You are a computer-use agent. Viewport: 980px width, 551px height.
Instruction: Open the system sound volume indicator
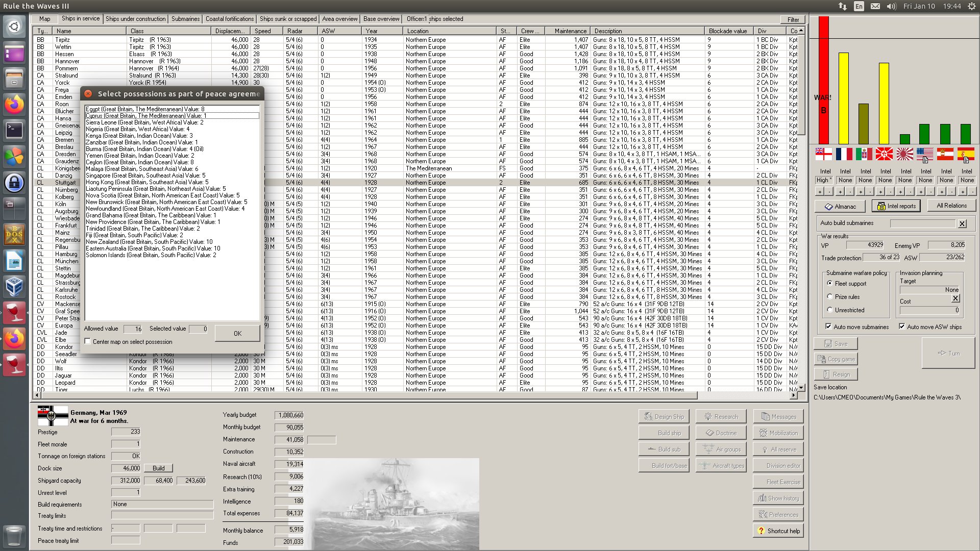point(891,6)
